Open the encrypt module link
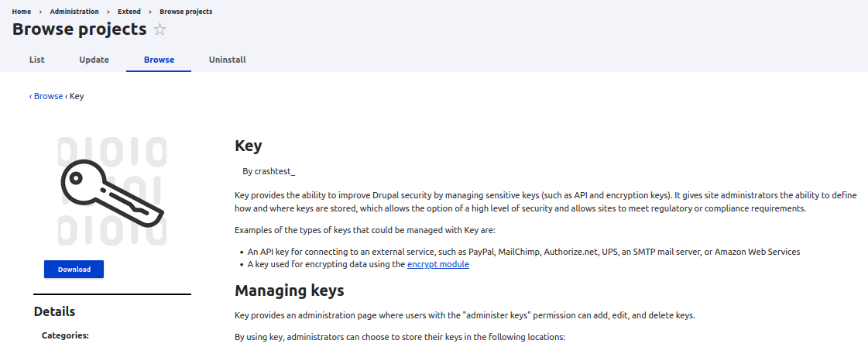Viewport: 868px width, 347px height. [x=437, y=264]
